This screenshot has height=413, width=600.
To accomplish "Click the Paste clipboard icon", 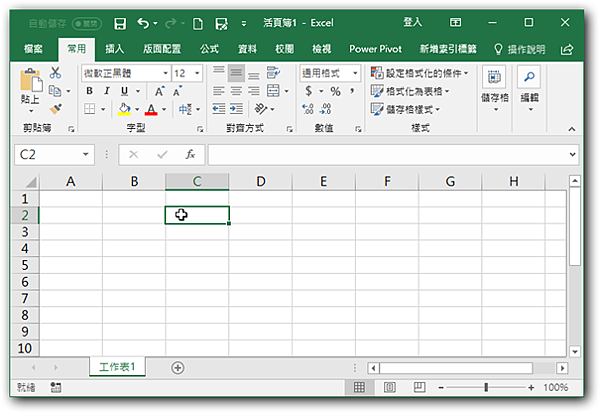I will [31, 80].
